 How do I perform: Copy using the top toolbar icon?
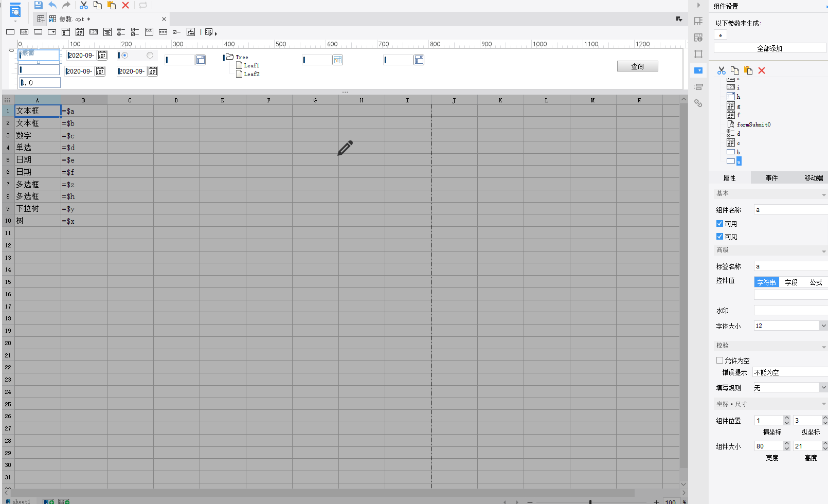tap(98, 5)
